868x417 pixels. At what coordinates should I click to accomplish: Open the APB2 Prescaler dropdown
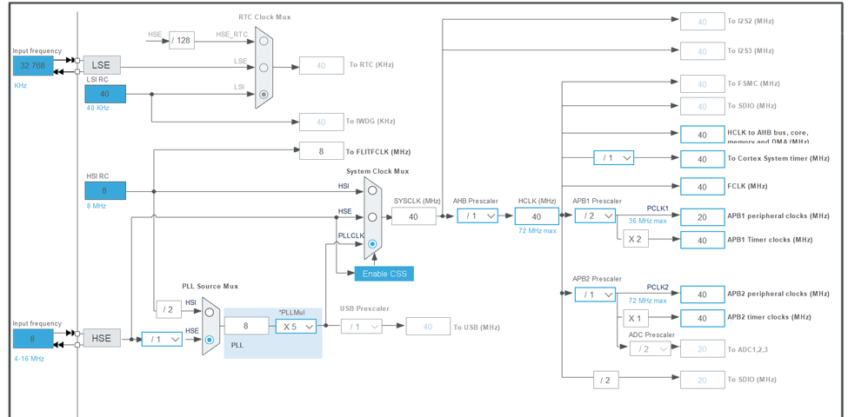(595, 295)
